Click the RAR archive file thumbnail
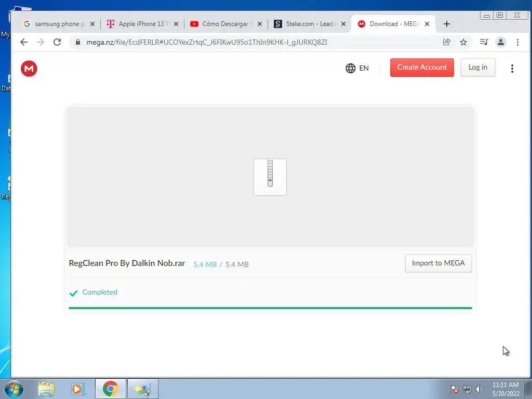532x399 pixels. [270, 177]
